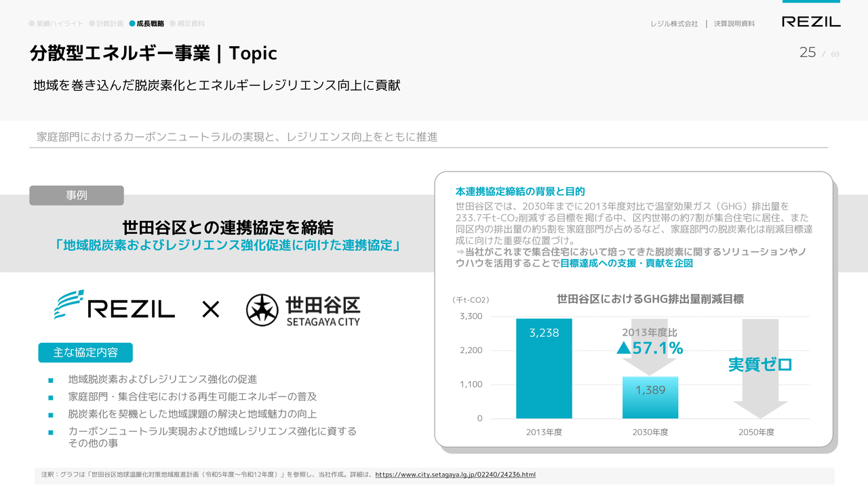Click bullet 家庭部門・集合住宅における再生可能エネルギーの普及
This screenshot has height=488, width=868.
(x=193, y=396)
